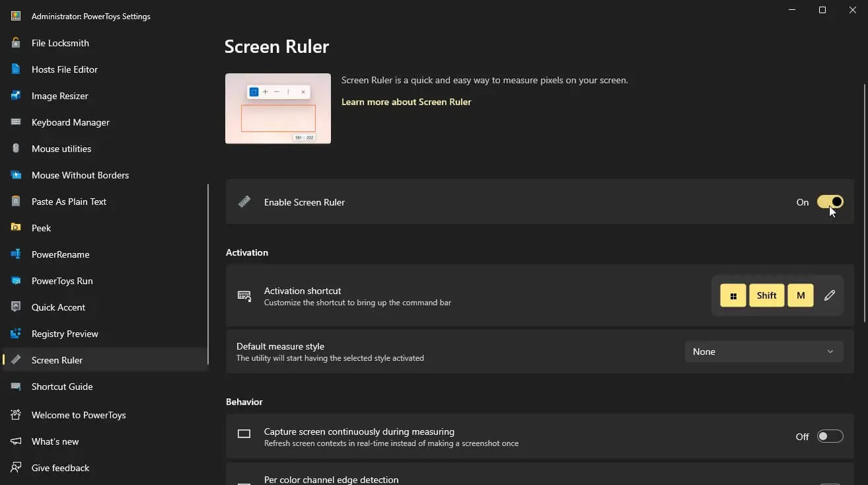868x485 pixels.
Task: Click the Screen Ruler page heading
Action: tap(277, 46)
